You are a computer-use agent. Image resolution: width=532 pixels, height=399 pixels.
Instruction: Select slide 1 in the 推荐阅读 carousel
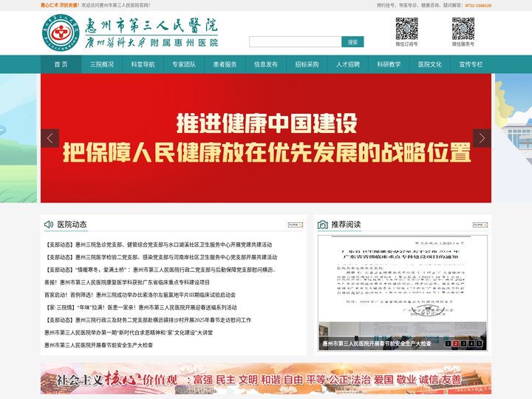tap(448, 344)
